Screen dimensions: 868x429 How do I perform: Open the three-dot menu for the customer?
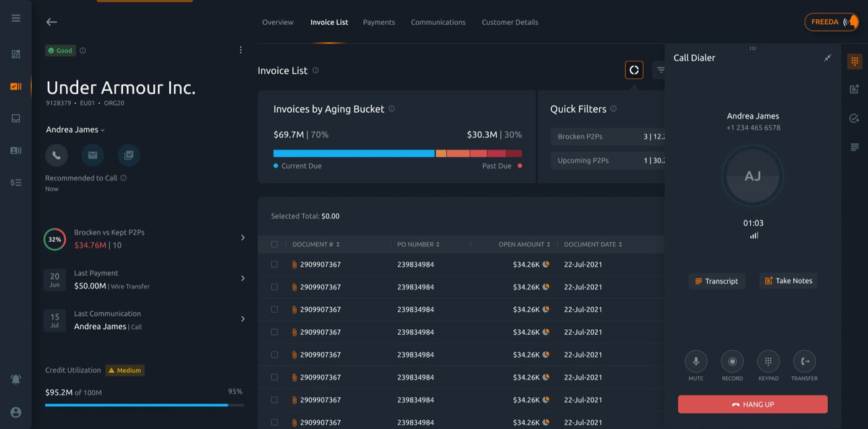pos(241,50)
